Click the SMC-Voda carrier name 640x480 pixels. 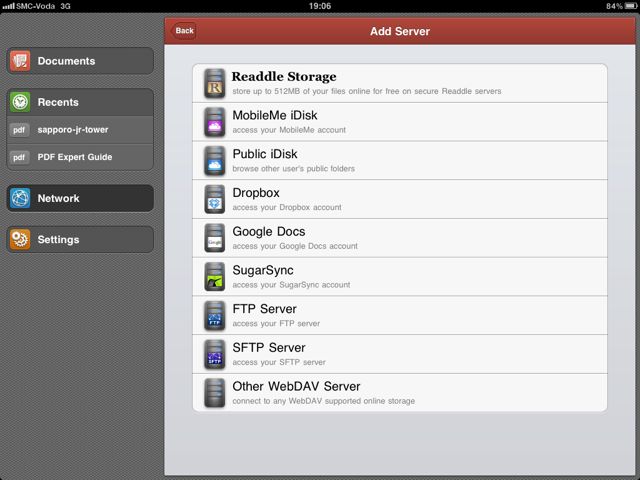tap(35, 6)
